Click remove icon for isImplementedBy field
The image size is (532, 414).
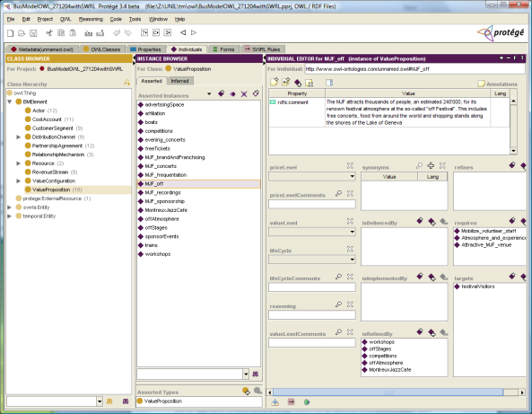444,277
